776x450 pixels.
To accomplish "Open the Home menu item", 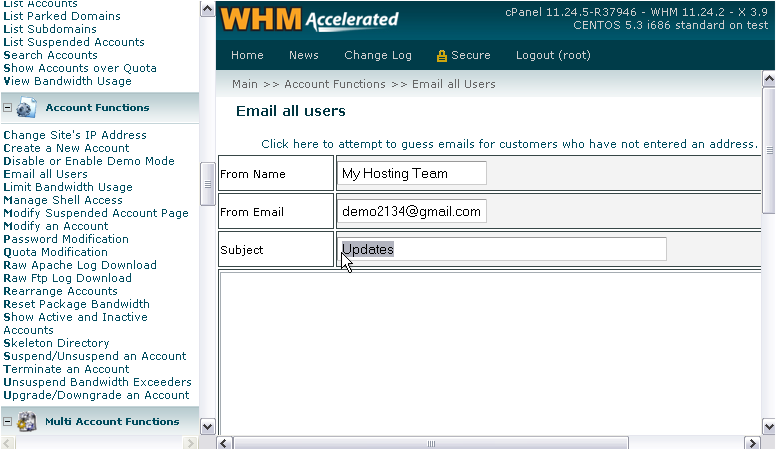I will pyautogui.click(x=247, y=55).
